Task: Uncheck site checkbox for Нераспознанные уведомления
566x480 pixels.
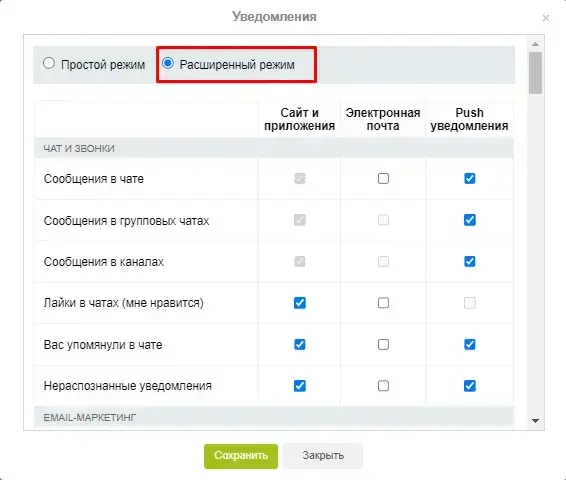Action: (x=300, y=386)
